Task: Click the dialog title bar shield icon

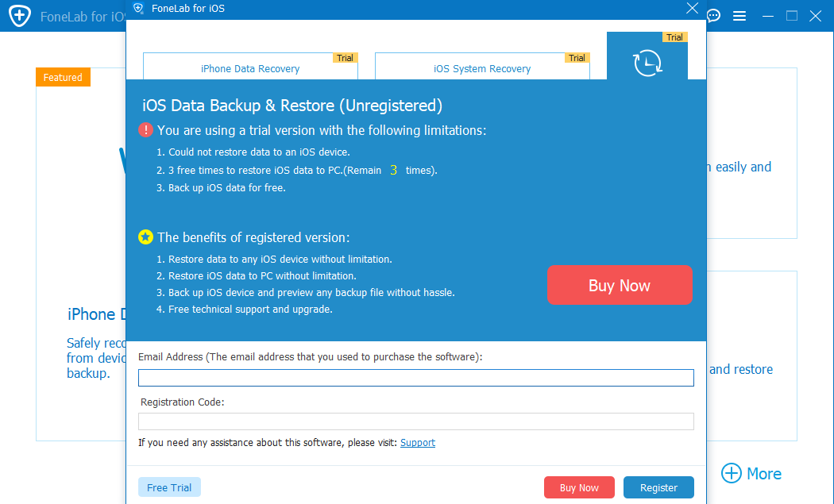Action: click(x=139, y=8)
